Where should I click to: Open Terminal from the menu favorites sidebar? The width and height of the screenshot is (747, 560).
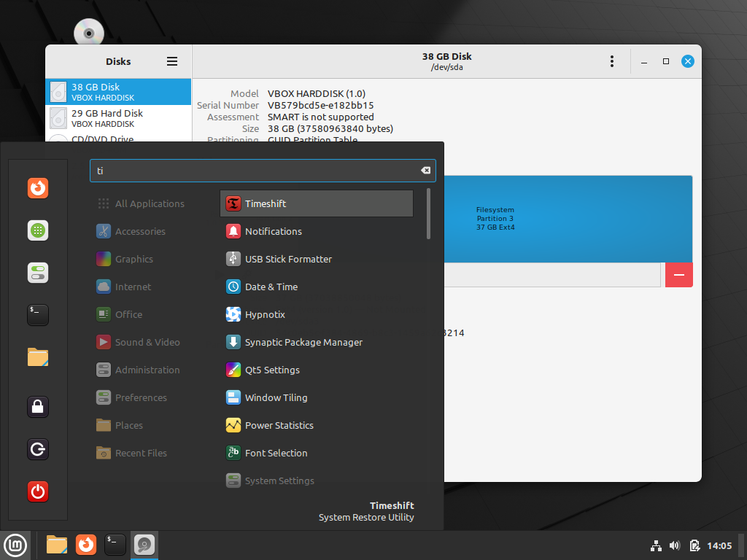click(x=38, y=315)
